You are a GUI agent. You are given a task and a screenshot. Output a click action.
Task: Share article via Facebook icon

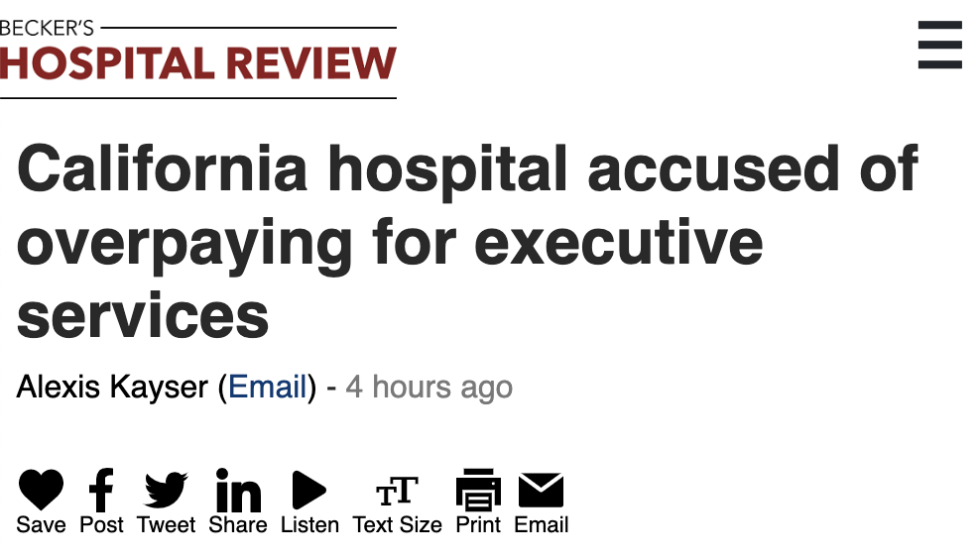coord(101,490)
